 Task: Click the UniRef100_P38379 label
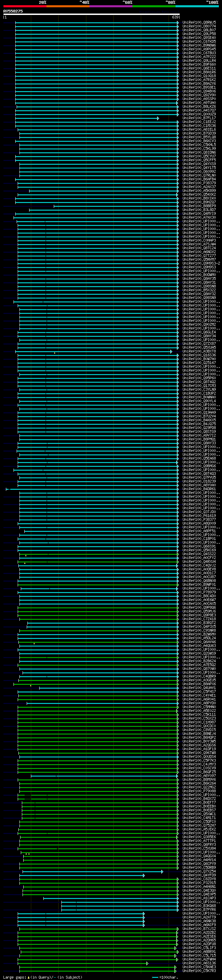point(199,183)
